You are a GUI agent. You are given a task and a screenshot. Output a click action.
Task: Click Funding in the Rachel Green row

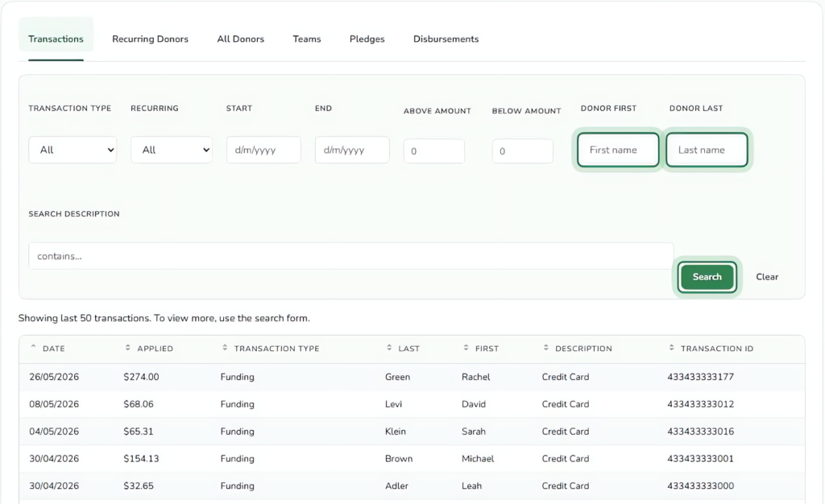[238, 377]
